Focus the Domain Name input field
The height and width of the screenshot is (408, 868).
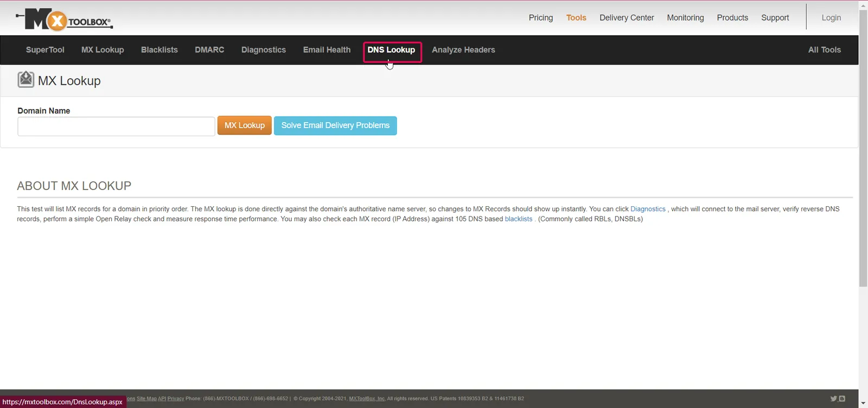click(116, 126)
